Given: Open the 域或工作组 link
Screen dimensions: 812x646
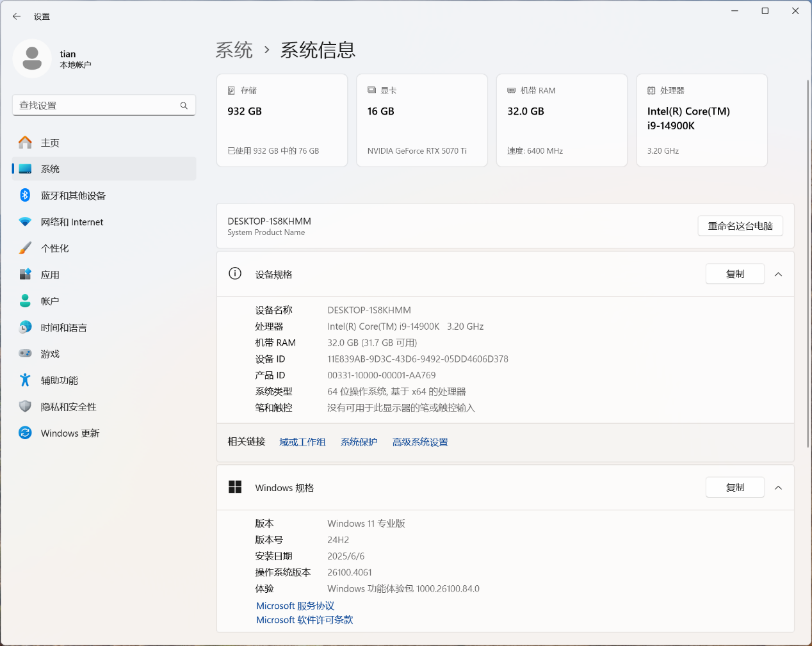Looking at the screenshot, I should click(x=302, y=442).
